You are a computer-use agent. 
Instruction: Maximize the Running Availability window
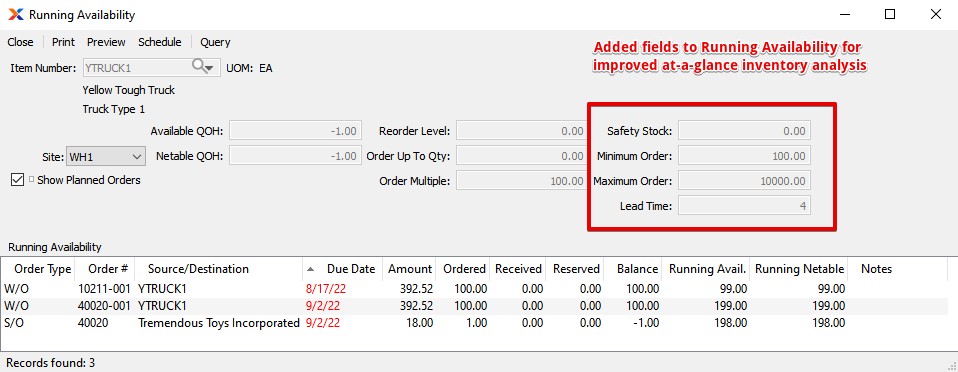(890, 15)
